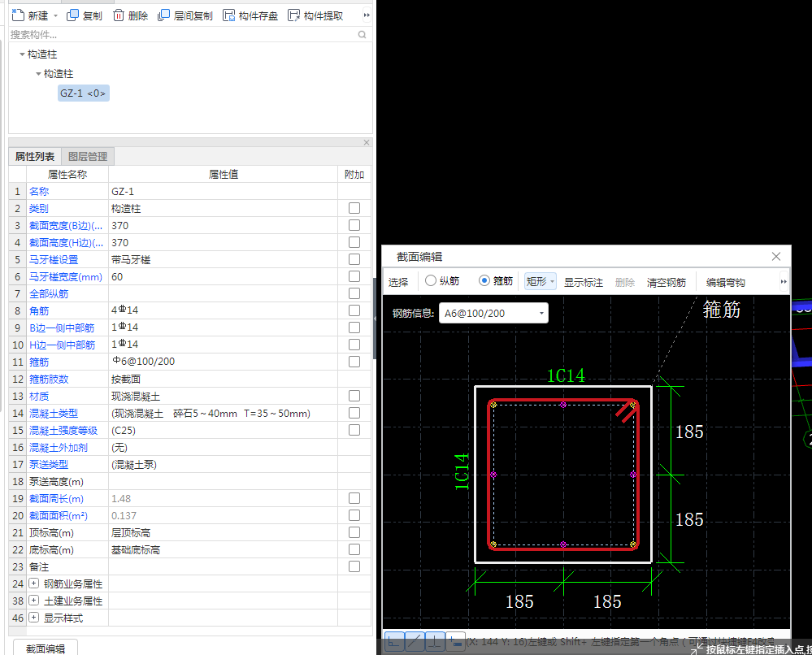Tick the 附加 checkbox for 马牙槎设置 row

[x=354, y=259]
